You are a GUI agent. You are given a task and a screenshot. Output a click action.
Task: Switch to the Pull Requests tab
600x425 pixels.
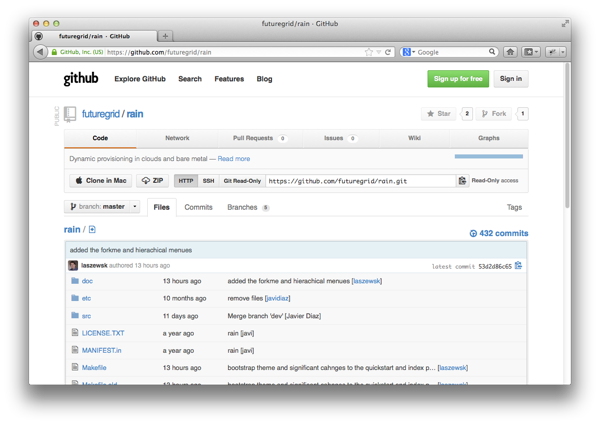point(260,138)
